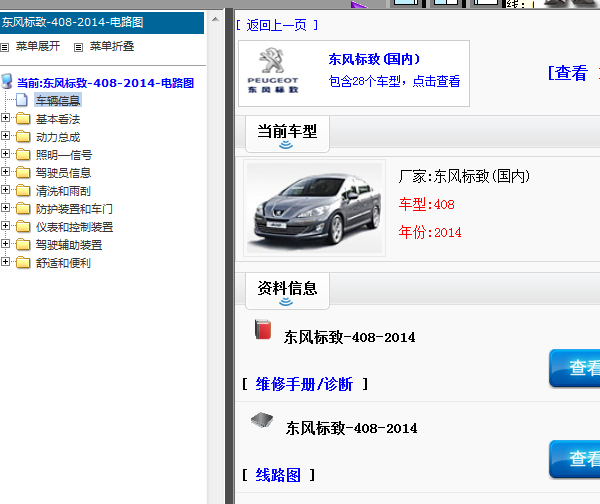Click the 当前:东风标致-408-2014-电路图 root node
This screenshot has height=504, width=600.
tap(106, 83)
